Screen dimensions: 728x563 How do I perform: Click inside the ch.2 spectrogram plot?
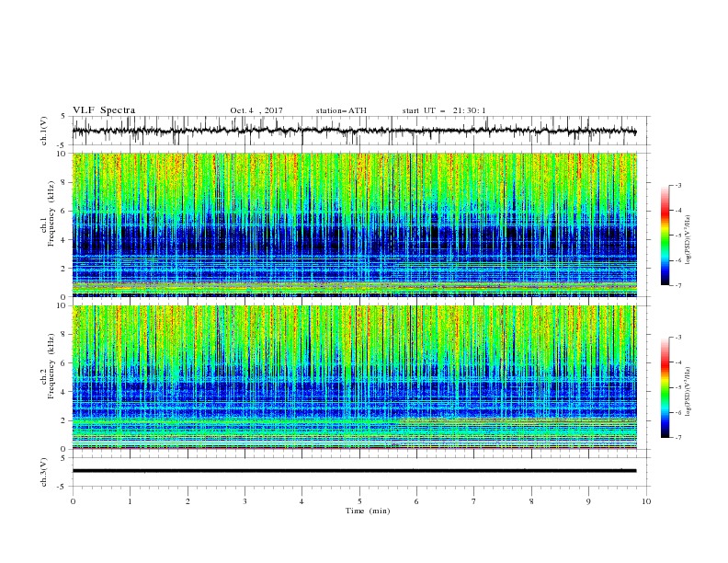[x=354, y=377]
